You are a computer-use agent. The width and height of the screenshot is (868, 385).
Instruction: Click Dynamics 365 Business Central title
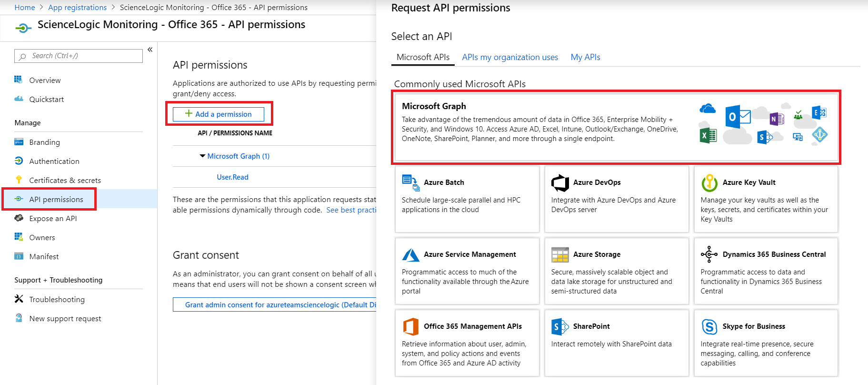click(774, 254)
